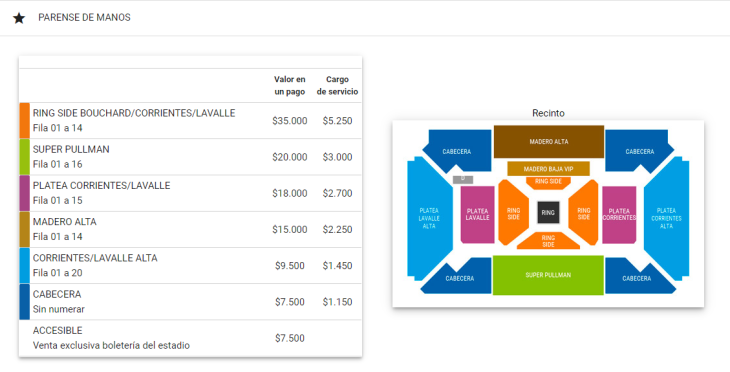This screenshot has height=372, width=730.
Task: Choose the CORRIENTES/LAVALLE ALTA $9.500 row
Action: 190,266
